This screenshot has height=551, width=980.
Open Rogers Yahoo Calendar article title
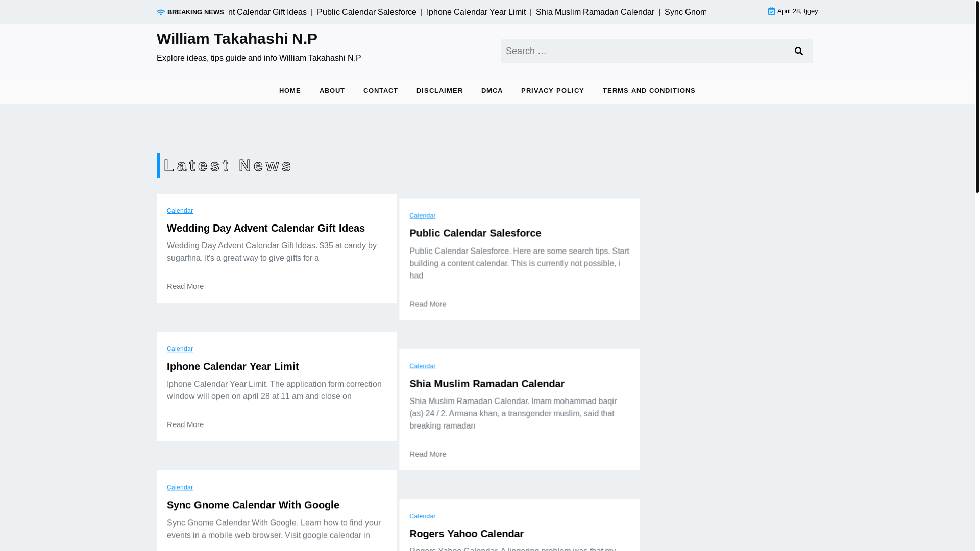[467, 534]
